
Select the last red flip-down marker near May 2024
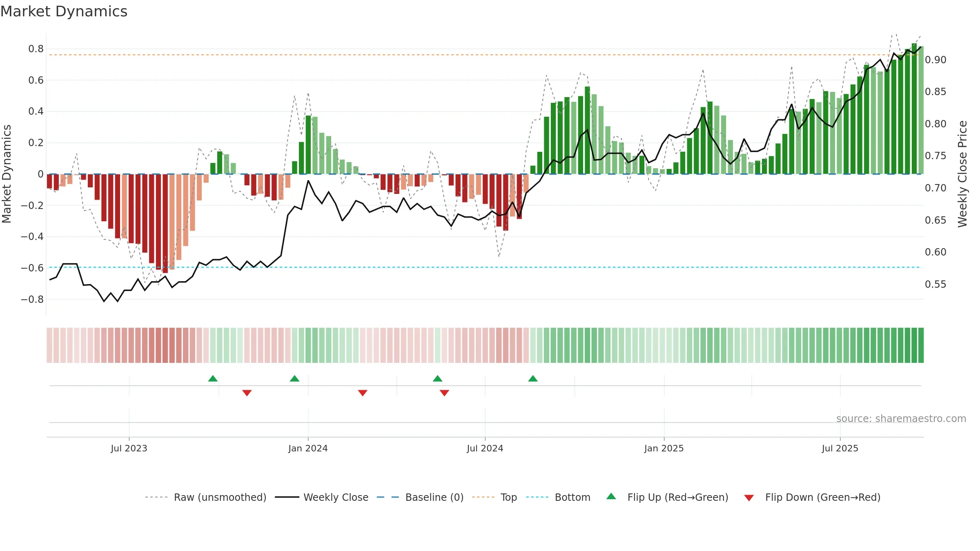(444, 393)
